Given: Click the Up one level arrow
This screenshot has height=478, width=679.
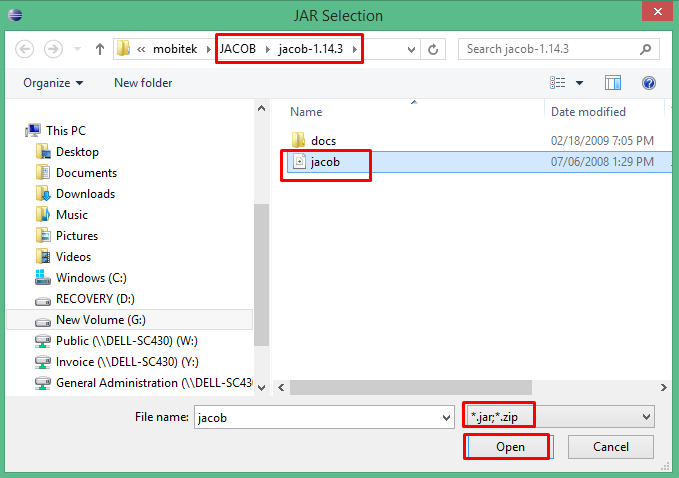Looking at the screenshot, I should coord(100,49).
